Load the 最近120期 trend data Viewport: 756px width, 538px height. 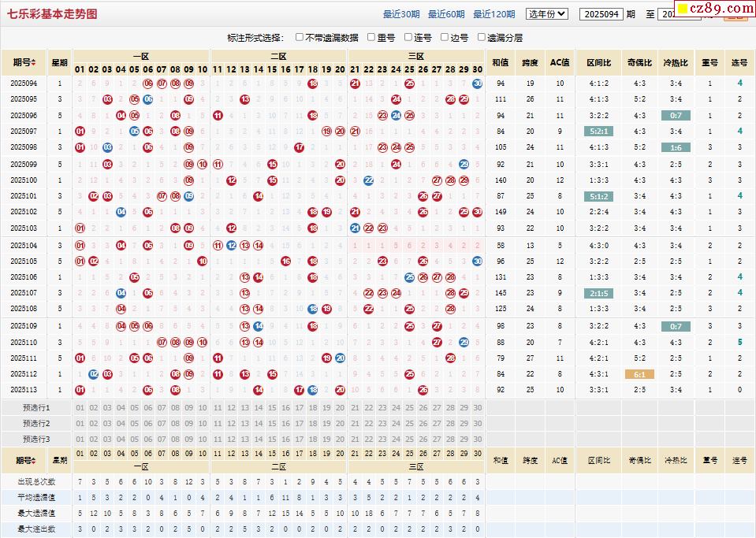(493, 14)
